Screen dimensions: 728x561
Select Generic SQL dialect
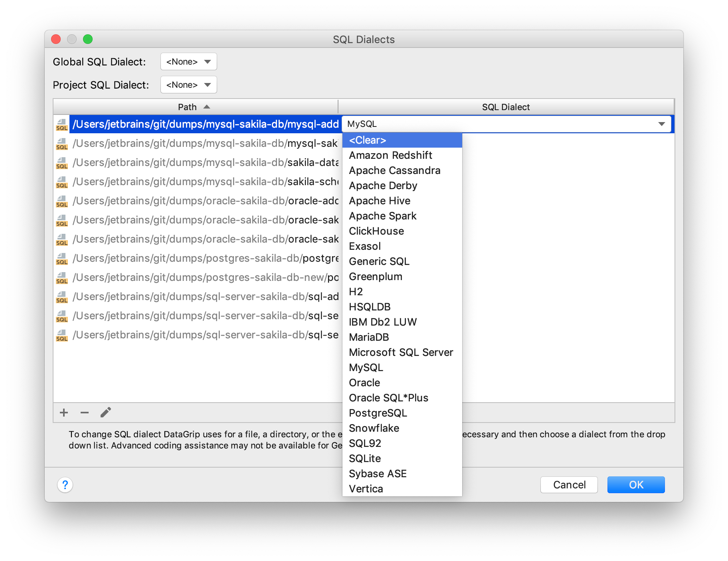pos(402,261)
